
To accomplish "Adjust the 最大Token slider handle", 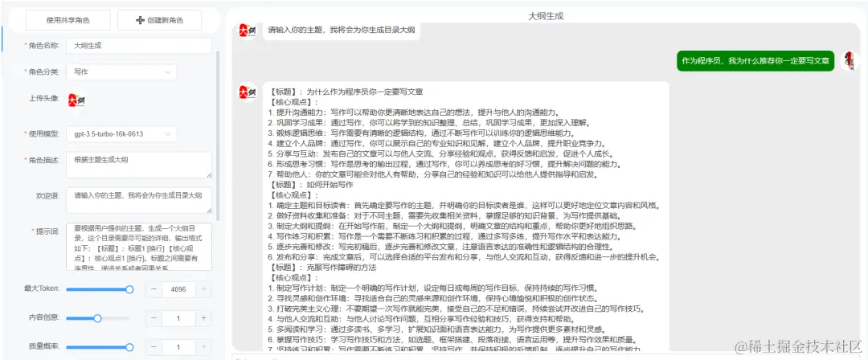I will 129,289.
